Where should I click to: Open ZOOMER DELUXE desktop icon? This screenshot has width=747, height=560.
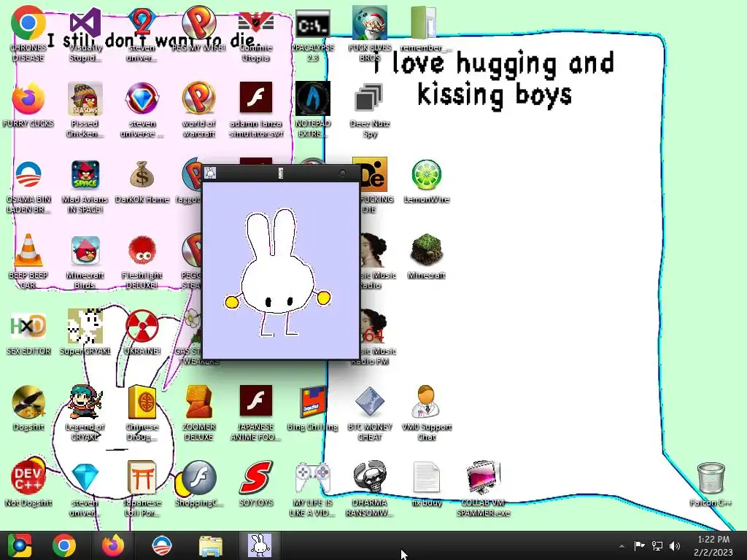(198, 402)
